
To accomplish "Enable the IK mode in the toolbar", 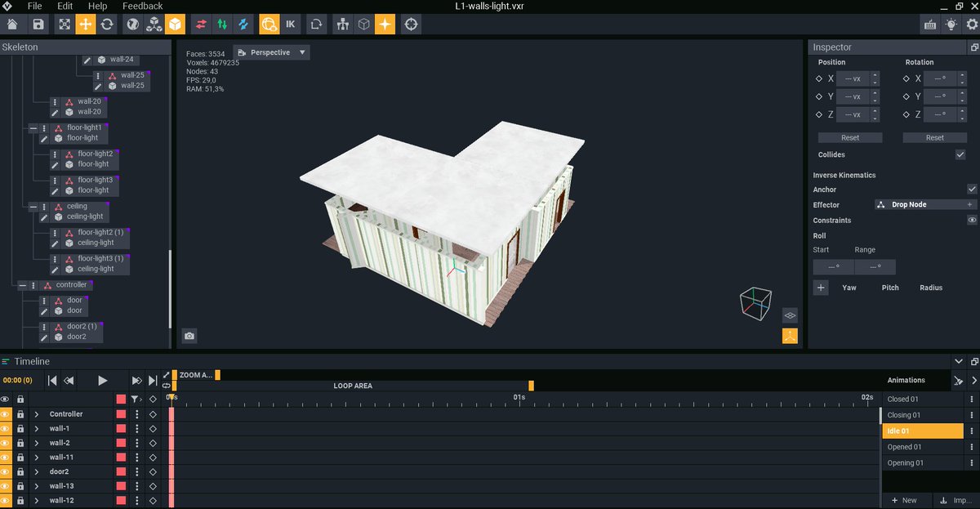I will (290, 25).
